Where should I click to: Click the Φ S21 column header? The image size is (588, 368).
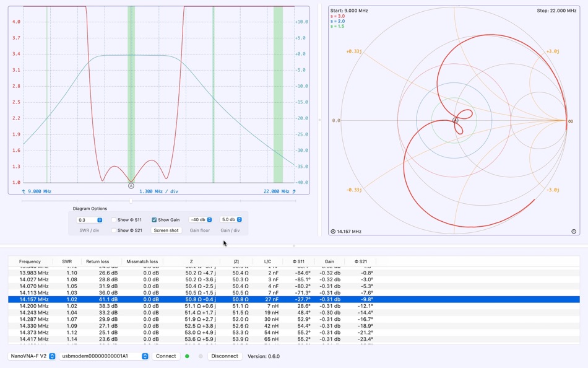[x=361, y=261]
